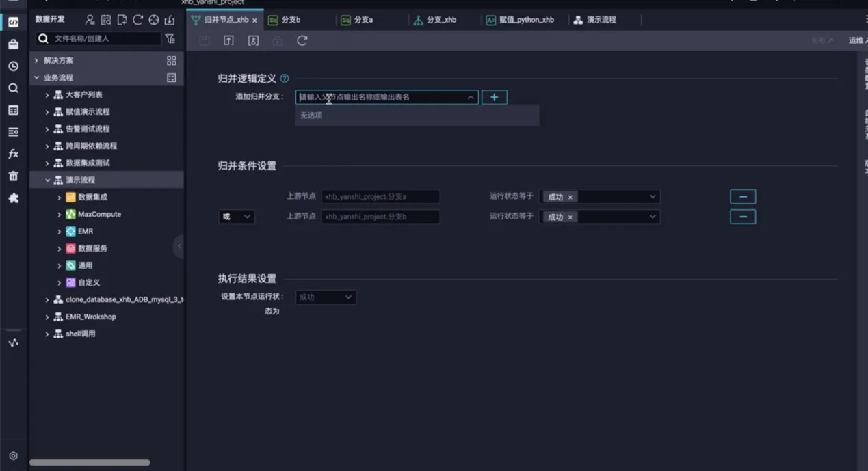Click the magnifier search icon in the left sidebar

13,88
